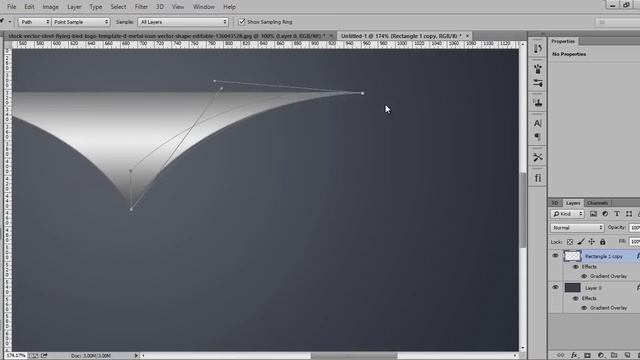Image resolution: width=640 pixels, height=360 pixels.
Task: Create a new layer icon
Action: point(627,355)
